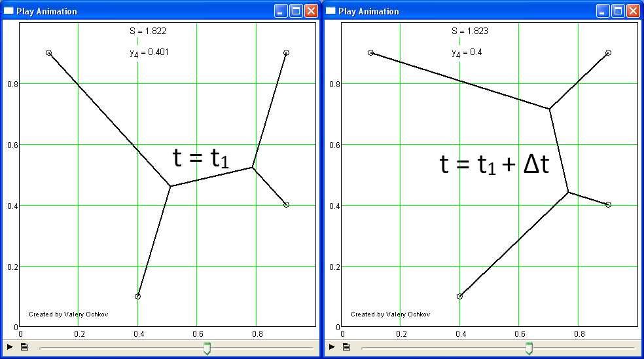
Task: Close the right Play Animation window
Action: point(634,11)
